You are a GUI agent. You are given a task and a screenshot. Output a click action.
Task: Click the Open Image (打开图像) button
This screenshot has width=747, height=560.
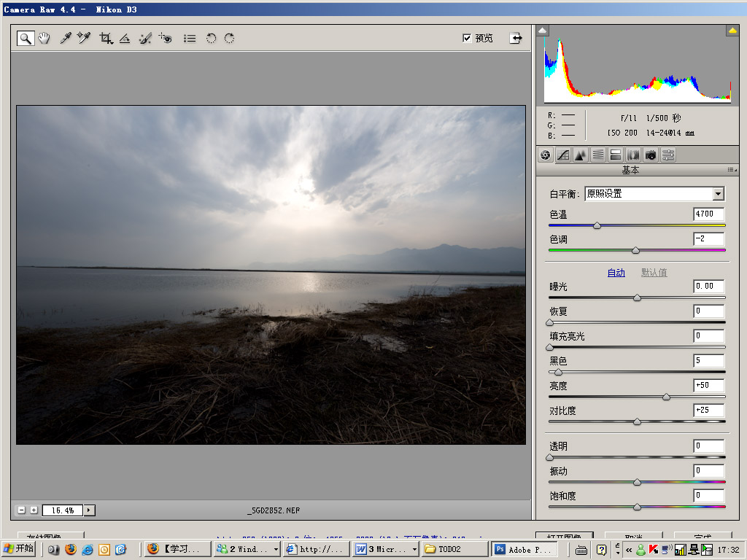pos(565,536)
